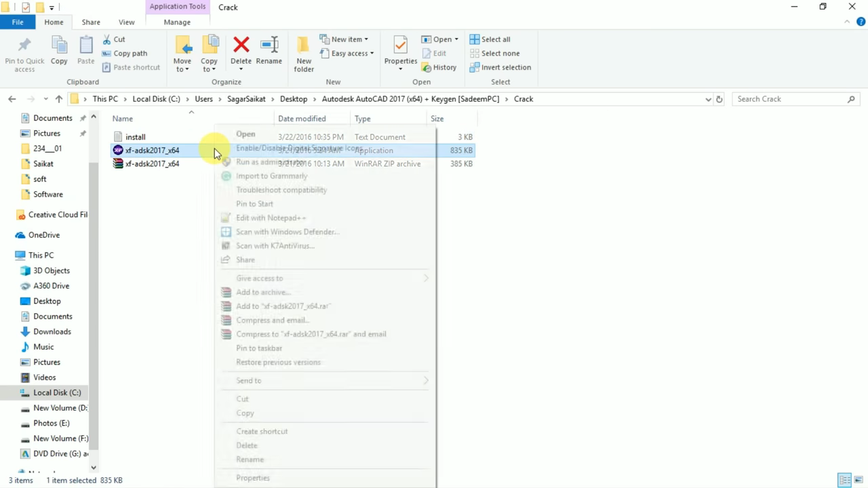Screen dimensions: 868x488
Task: Click the History ribbon button
Action: click(439, 67)
